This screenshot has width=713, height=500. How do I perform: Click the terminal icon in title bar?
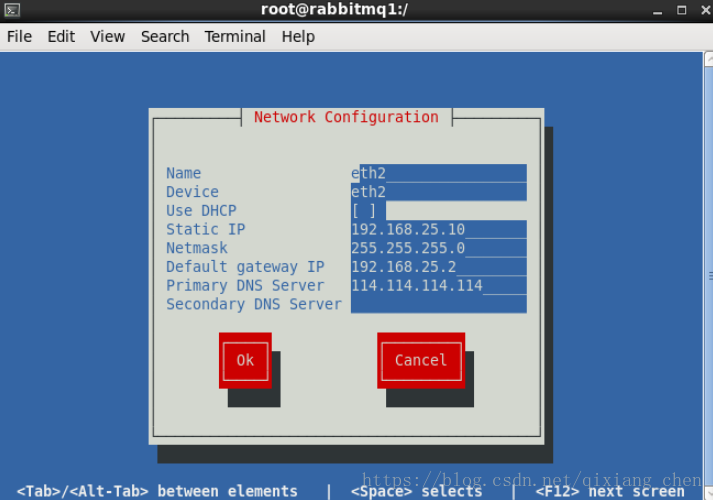[12, 10]
